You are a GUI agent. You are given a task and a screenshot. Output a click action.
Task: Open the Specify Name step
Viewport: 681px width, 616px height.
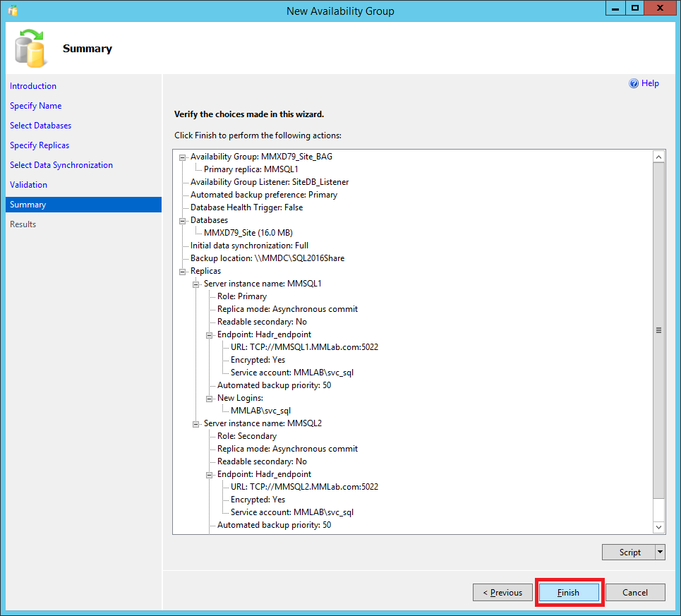(x=36, y=106)
